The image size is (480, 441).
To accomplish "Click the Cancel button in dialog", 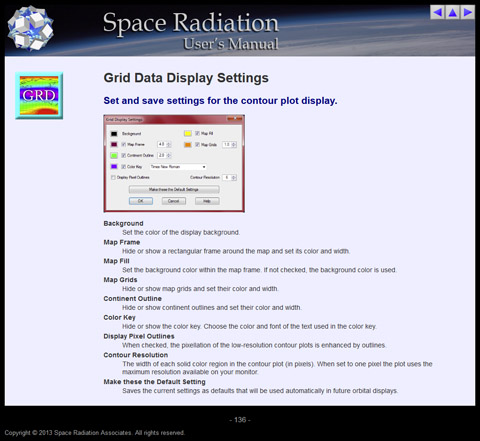I will point(174,201).
